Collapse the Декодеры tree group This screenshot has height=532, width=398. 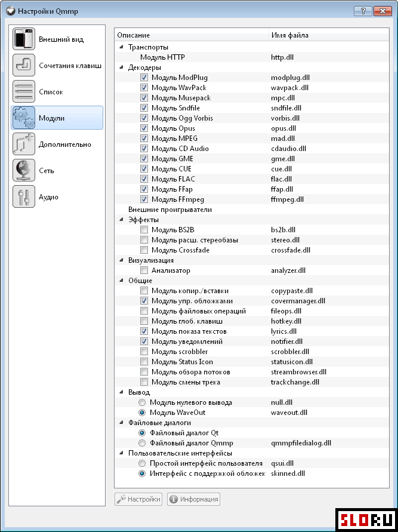pyautogui.click(x=121, y=67)
